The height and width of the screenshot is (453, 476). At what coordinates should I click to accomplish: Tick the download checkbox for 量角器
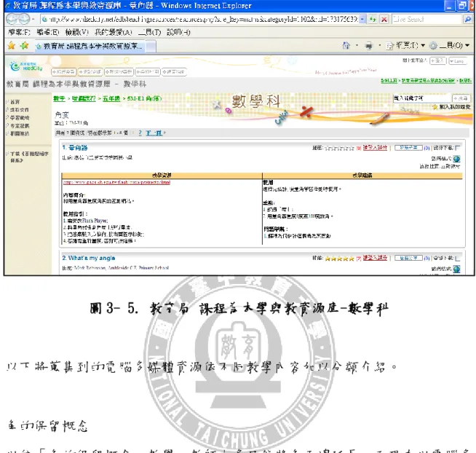click(458, 148)
